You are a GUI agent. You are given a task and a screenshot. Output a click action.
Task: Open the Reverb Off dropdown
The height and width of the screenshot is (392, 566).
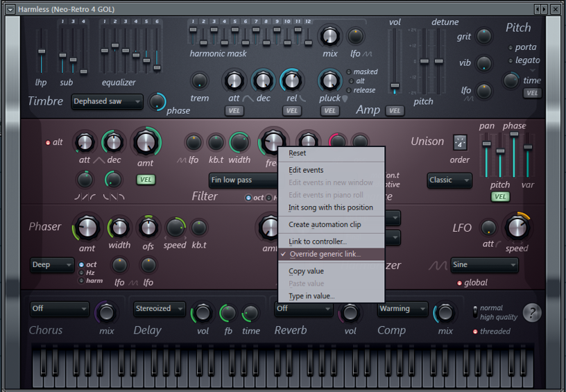pos(304,309)
